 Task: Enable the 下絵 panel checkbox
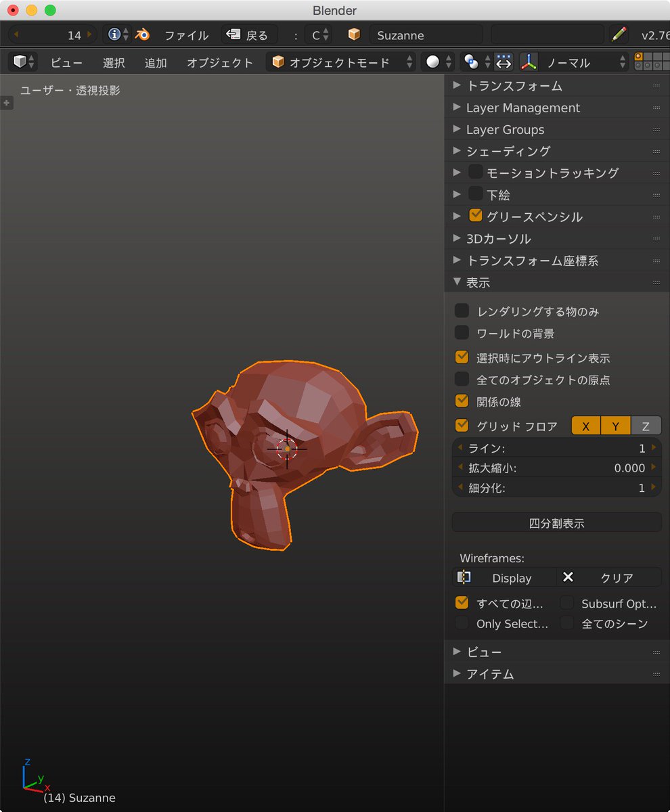coord(475,194)
